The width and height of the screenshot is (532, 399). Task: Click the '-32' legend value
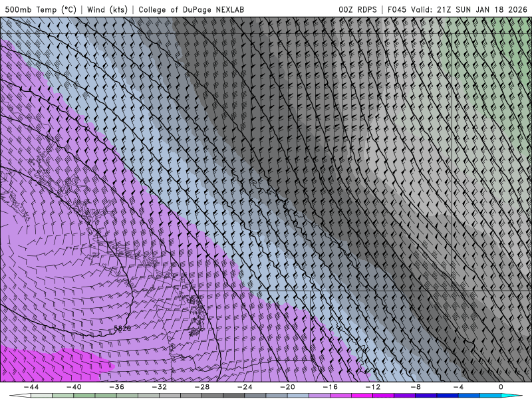tap(160, 387)
